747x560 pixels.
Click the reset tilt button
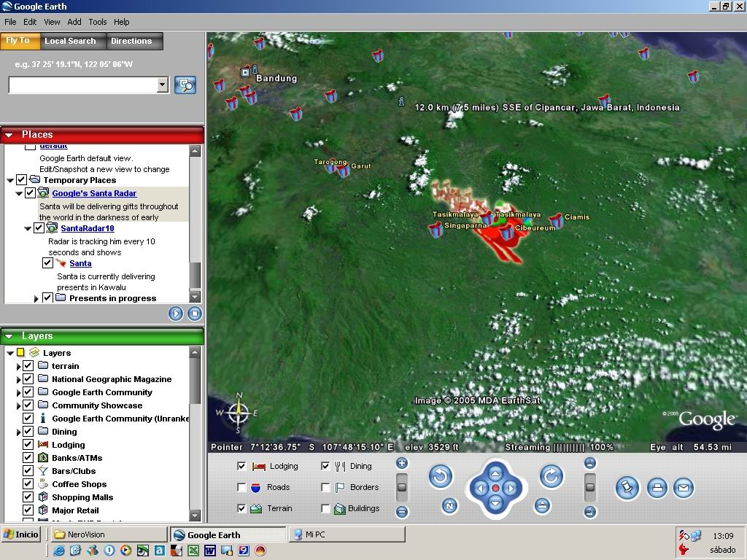542,506
